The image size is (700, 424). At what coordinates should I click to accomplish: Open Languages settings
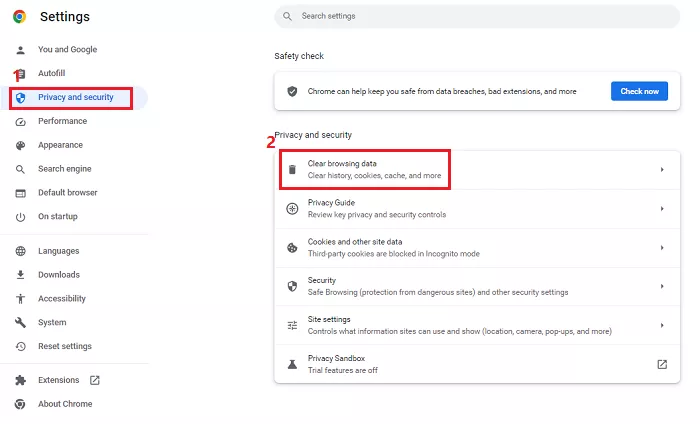pos(58,251)
